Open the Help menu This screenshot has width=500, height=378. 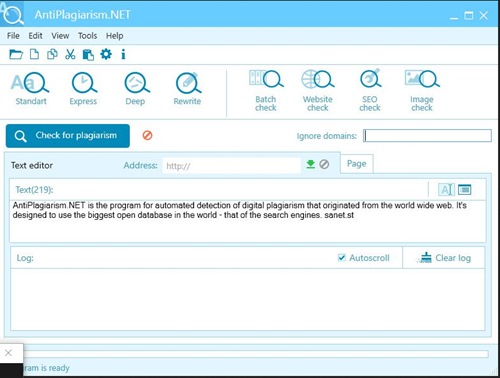click(115, 36)
